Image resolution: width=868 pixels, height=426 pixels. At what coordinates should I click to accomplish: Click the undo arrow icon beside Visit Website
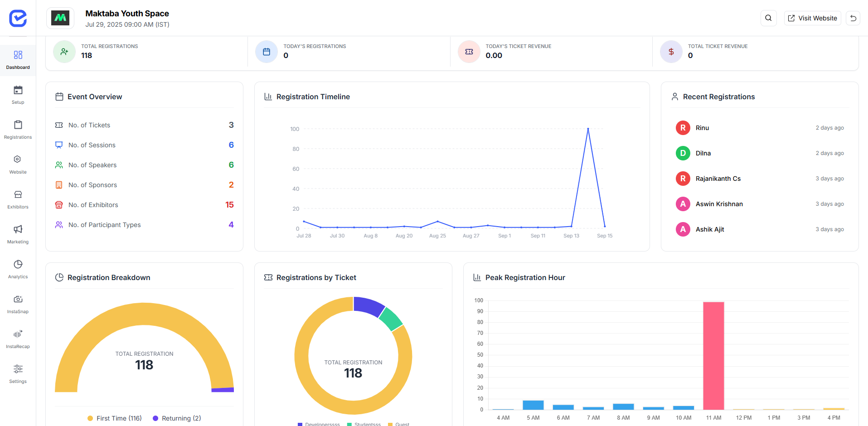pyautogui.click(x=853, y=18)
